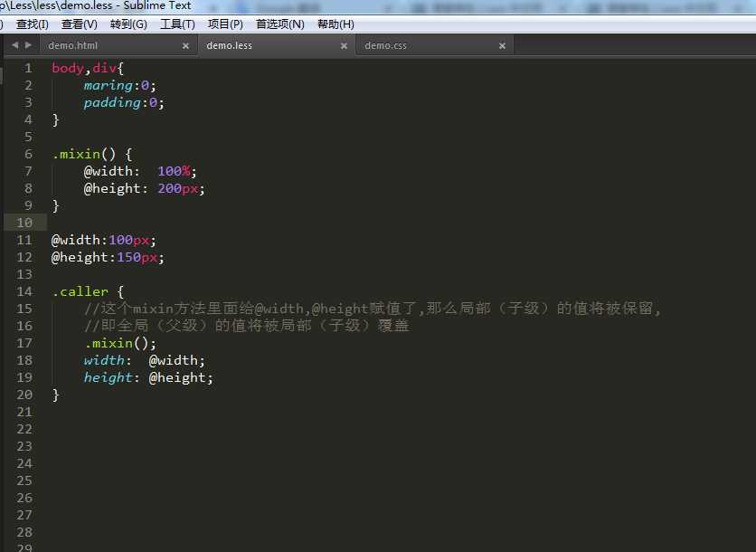Click the next tab arrow
The height and width of the screenshot is (552, 756).
pyautogui.click(x=28, y=45)
